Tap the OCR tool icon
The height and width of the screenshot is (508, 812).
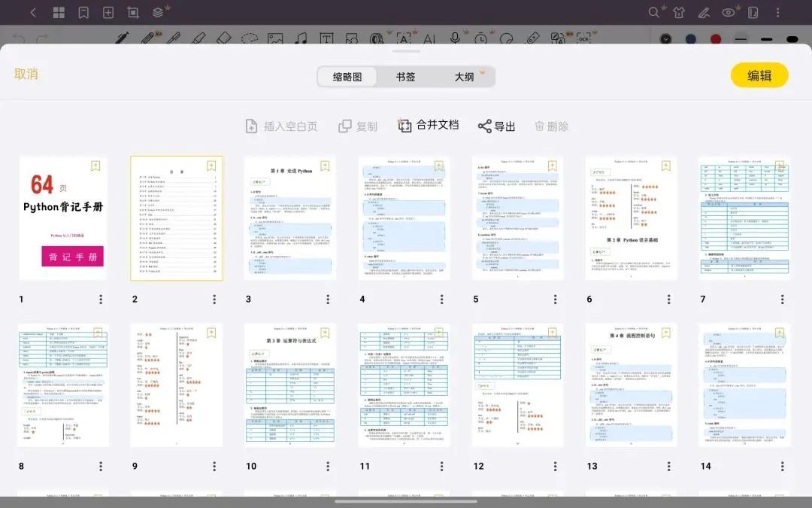pos(583,38)
